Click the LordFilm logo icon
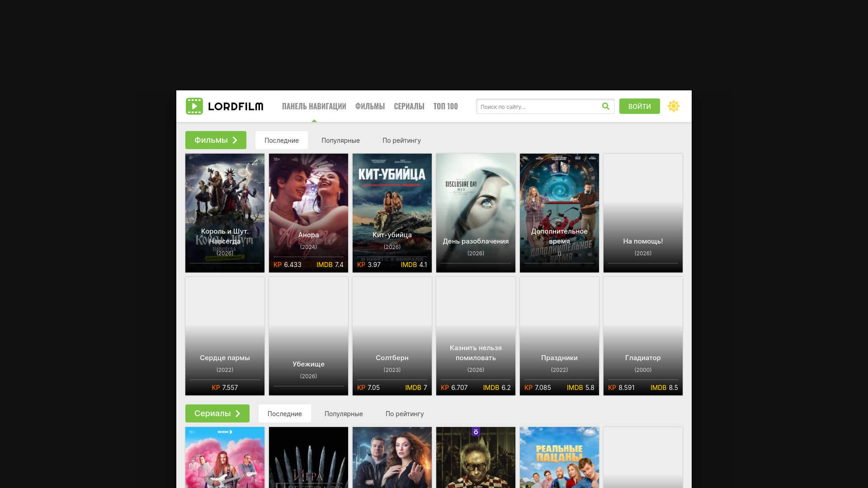The image size is (868, 488). [194, 106]
